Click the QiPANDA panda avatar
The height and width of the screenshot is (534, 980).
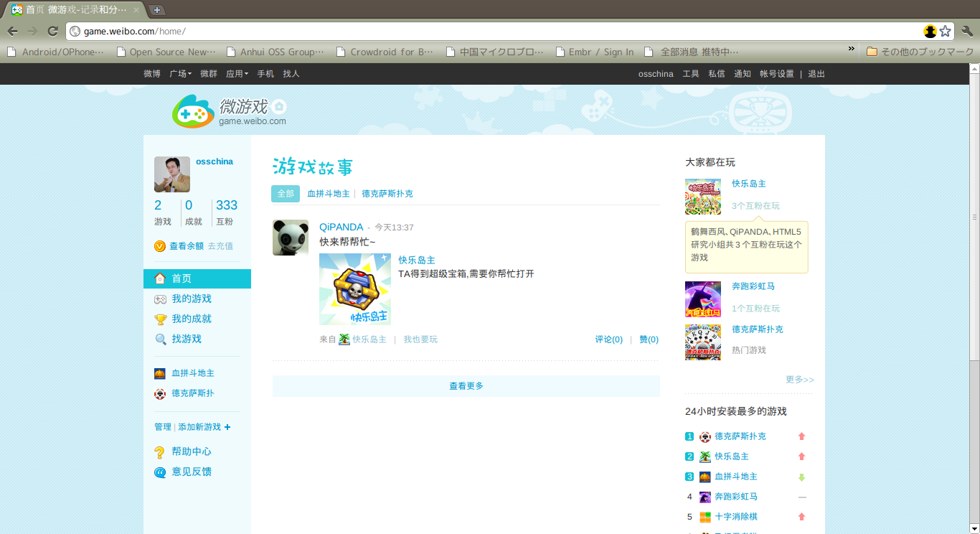tap(291, 238)
